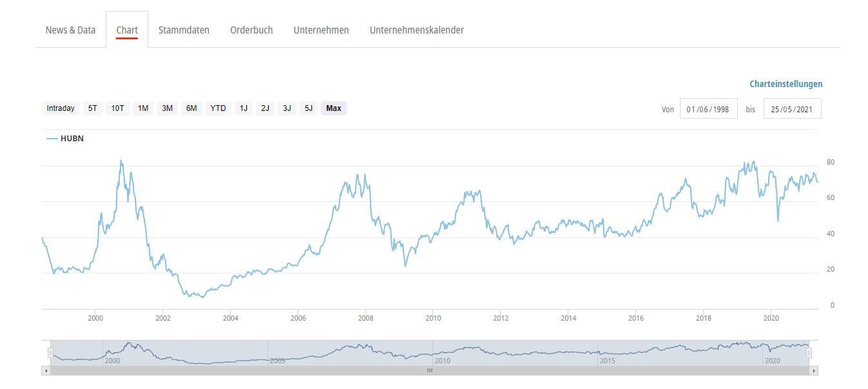Click the navigator scrollbar center grip
Viewport: 868px width, 389px height.
coord(430,371)
